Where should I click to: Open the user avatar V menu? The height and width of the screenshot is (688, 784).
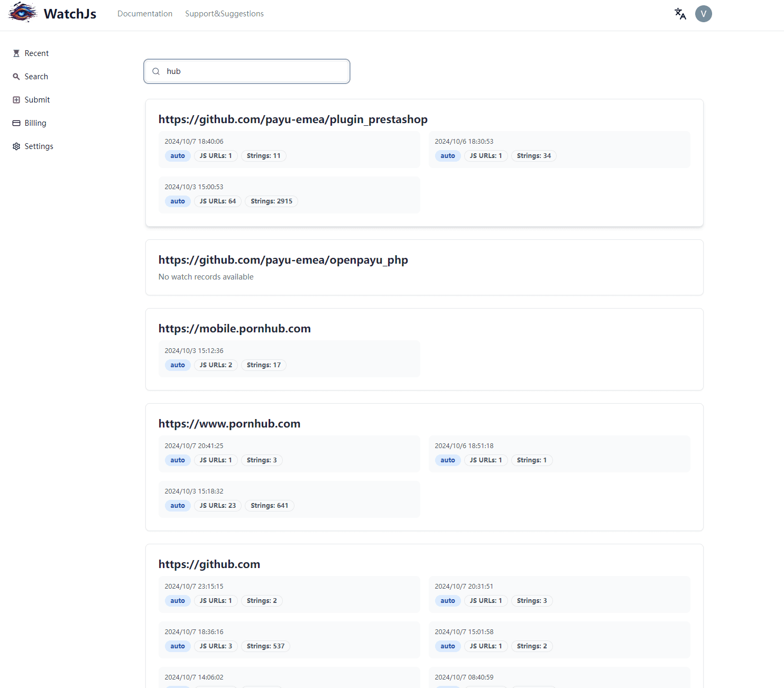coord(704,14)
